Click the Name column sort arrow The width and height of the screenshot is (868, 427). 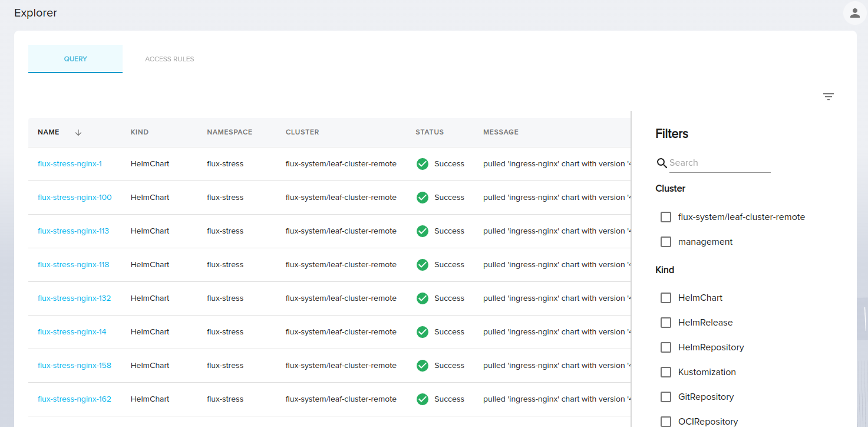pos(78,133)
